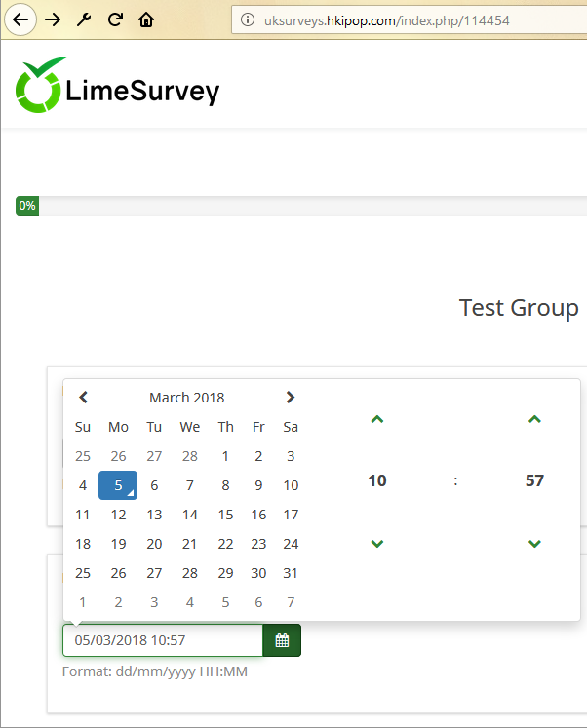Increase the hour value with up arrow
The height and width of the screenshot is (728, 587).
(377, 420)
